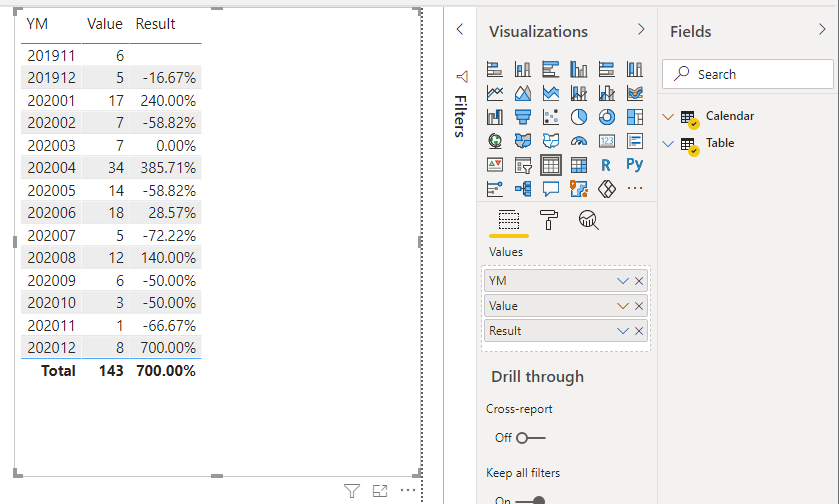The height and width of the screenshot is (504, 839).
Task: Switch to the Analytics magnifier tab
Action: click(589, 220)
